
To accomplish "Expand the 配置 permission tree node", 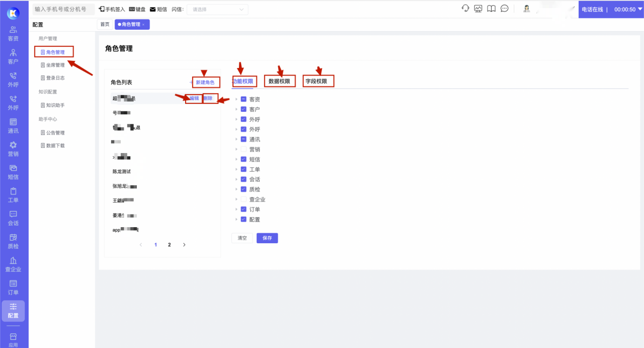I will pyautogui.click(x=236, y=220).
